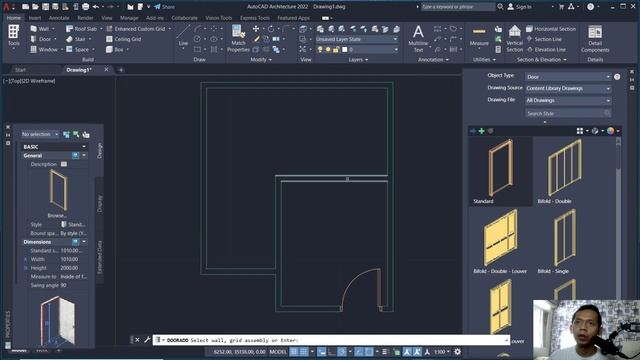Select the Stair tool

[76, 39]
